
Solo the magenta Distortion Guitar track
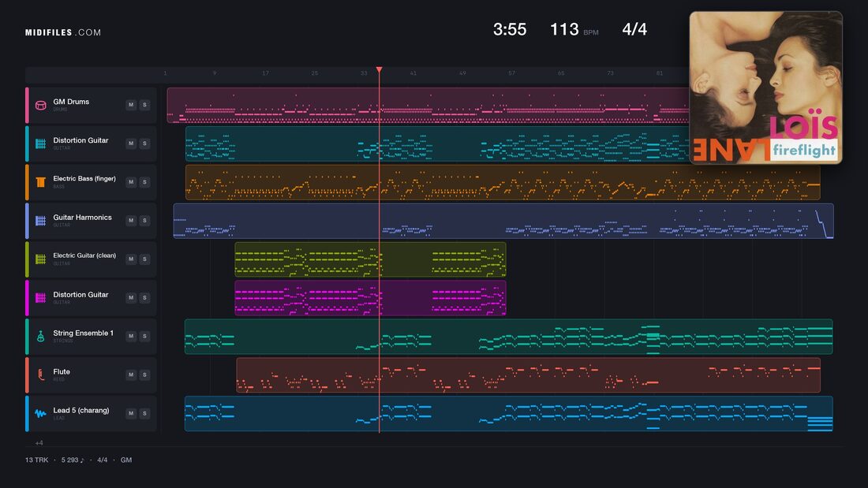144,298
